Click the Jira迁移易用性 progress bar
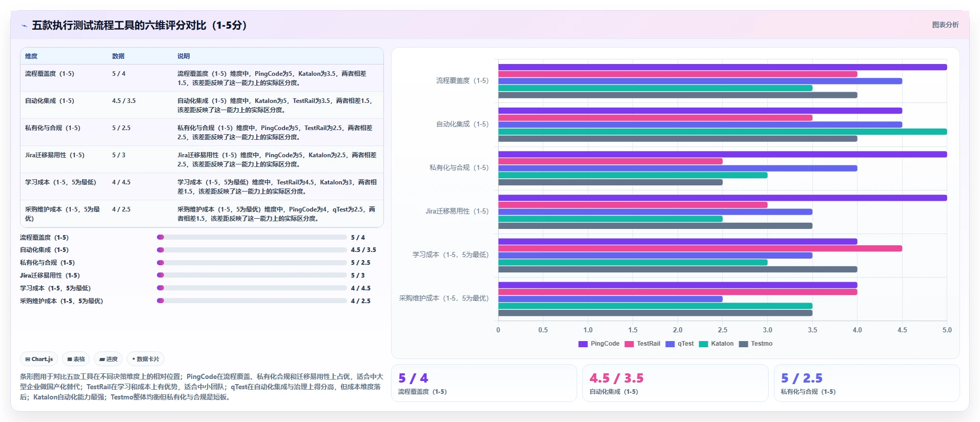This screenshot has height=422, width=980. (x=252, y=275)
